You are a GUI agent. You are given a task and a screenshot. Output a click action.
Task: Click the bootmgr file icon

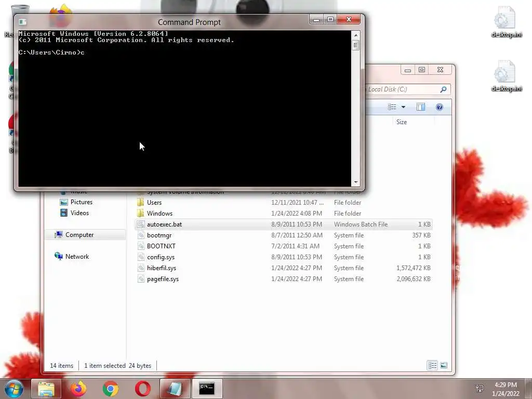pyautogui.click(x=141, y=235)
